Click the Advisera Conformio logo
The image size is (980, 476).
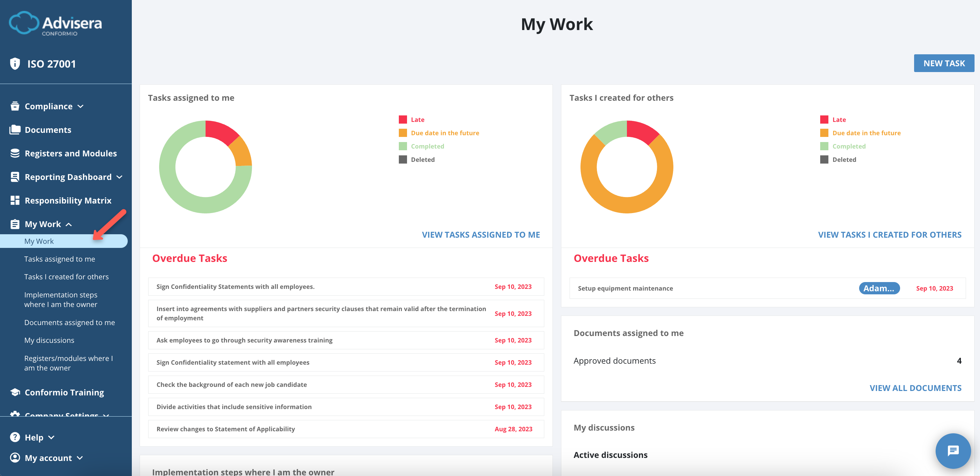point(56,24)
